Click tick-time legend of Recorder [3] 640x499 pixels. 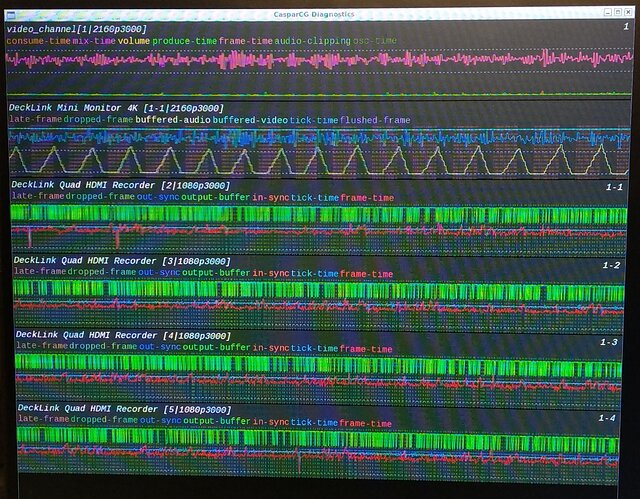tap(314, 273)
